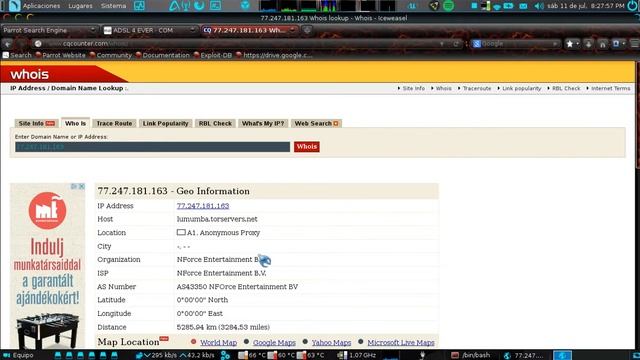Open the World Map link
The height and width of the screenshot is (360, 640).
[218, 343]
